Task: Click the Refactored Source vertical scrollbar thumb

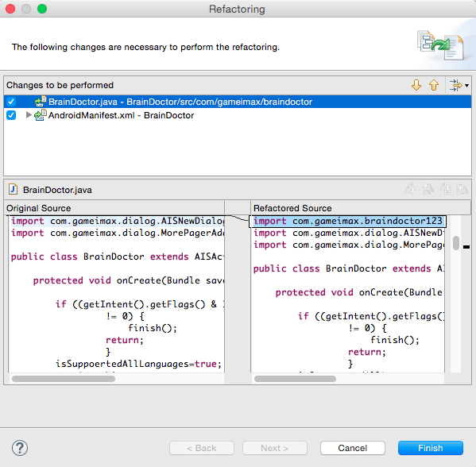Action: (x=455, y=243)
